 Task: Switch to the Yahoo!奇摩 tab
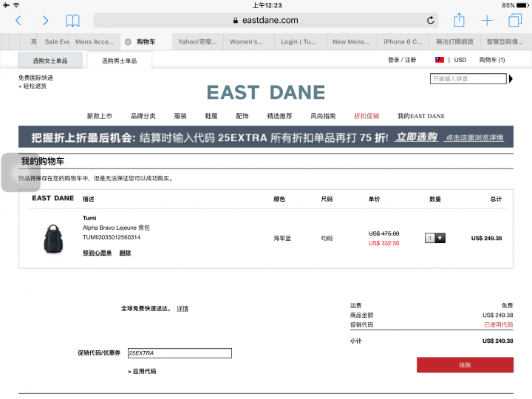pos(197,41)
